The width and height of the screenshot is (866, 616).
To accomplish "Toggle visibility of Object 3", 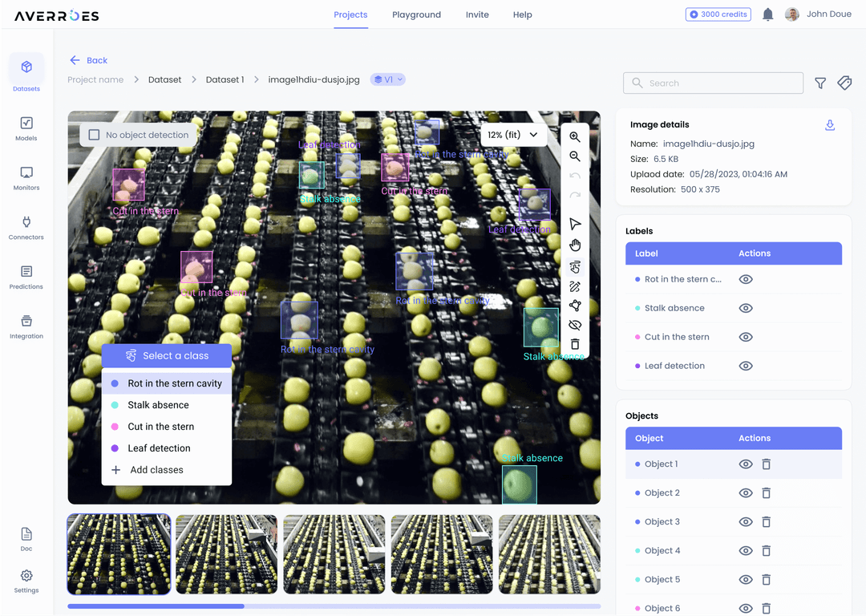I will pos(745,521).
